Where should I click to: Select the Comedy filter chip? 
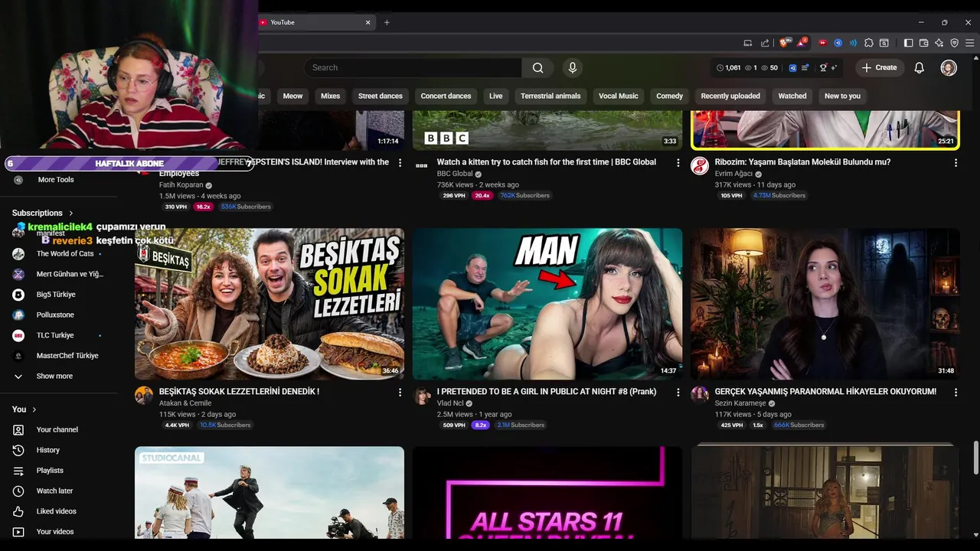point(669,96)
